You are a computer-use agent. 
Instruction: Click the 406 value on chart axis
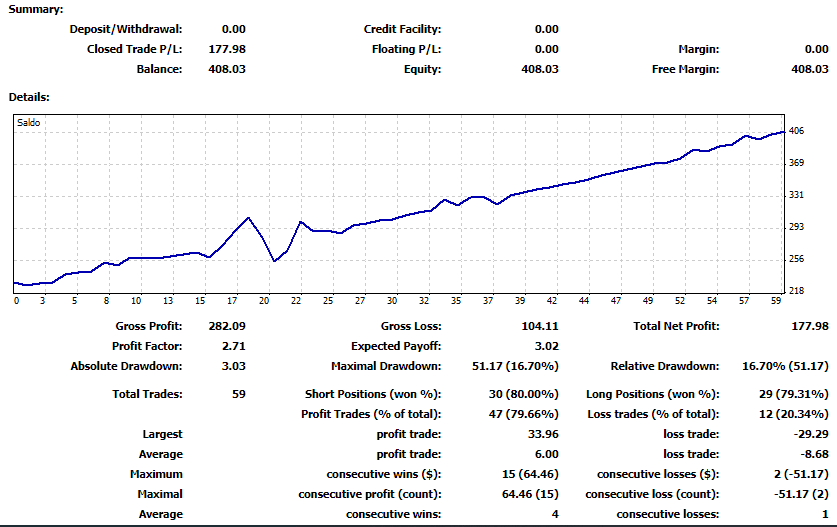click(797, 131)
